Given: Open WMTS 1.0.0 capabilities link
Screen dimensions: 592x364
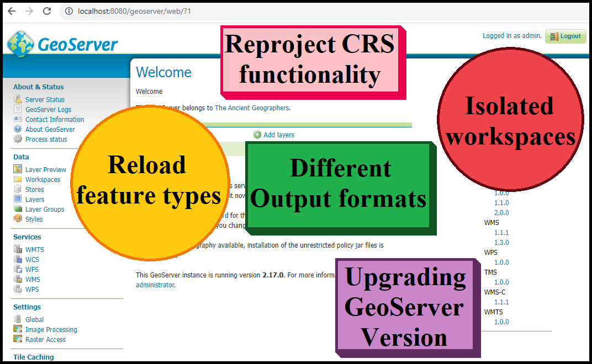Looking at the screenshot, I should (501, 322).
